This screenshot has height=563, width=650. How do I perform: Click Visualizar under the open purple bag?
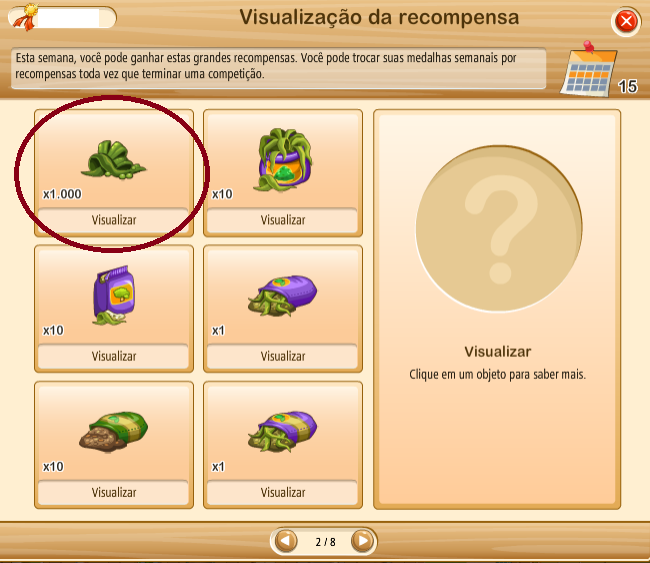click(x=283, y=356)
